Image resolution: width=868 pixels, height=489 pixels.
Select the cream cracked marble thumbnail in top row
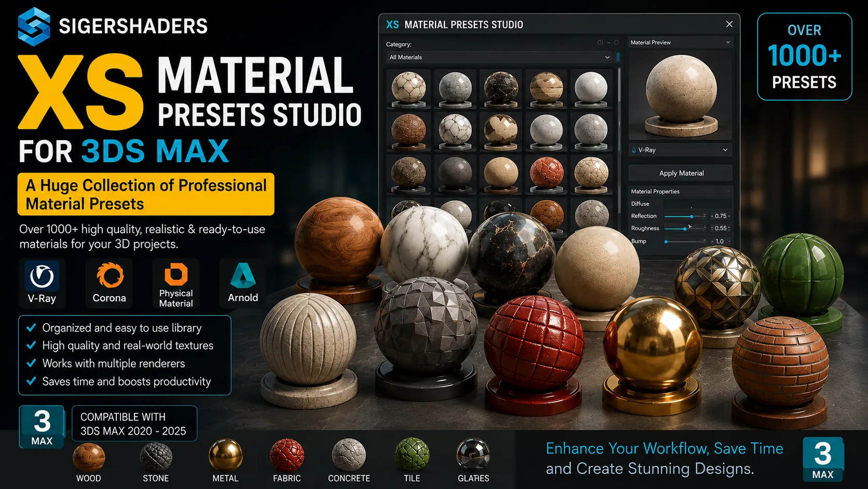(409, 89)
